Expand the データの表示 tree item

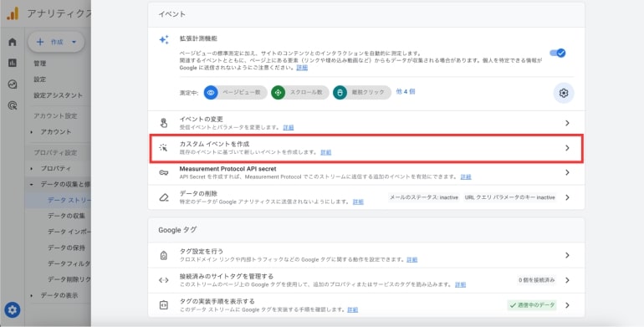(32, 295)
